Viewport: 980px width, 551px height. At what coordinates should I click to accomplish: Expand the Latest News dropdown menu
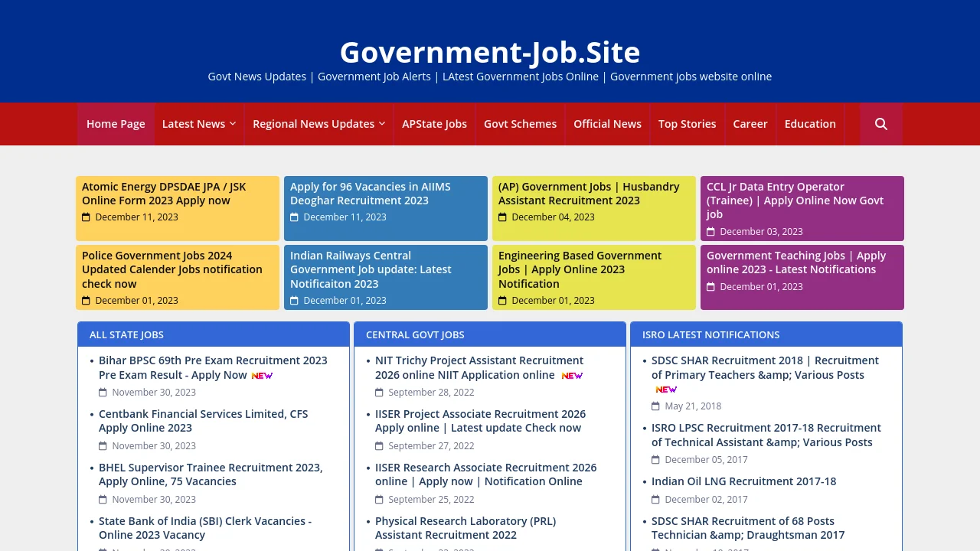[x=198, y=124]
